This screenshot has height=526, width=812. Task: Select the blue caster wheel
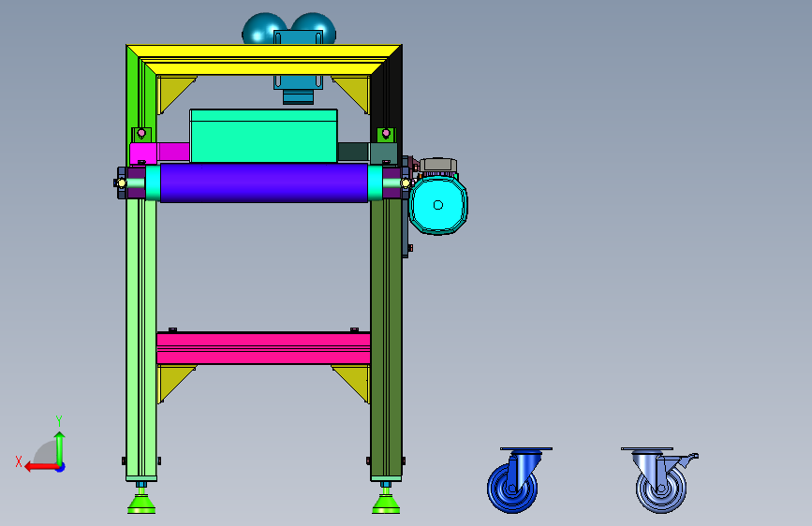pos(512,488)
